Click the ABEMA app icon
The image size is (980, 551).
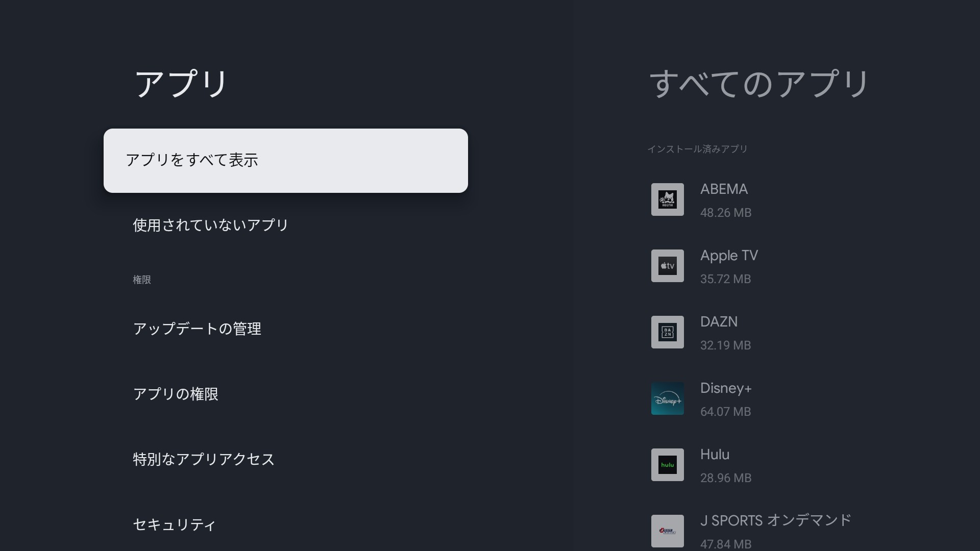(x=667, y=199)
